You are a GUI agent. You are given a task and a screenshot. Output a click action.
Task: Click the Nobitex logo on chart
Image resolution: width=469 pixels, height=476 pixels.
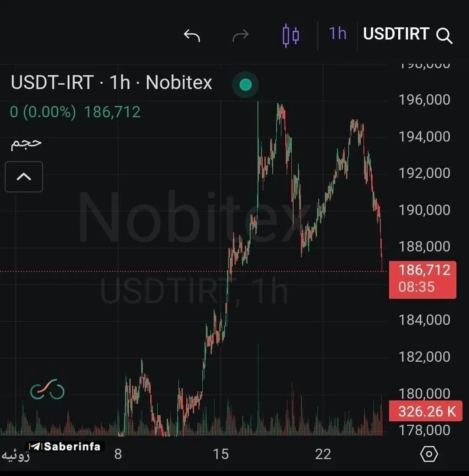tap(47, 390)
